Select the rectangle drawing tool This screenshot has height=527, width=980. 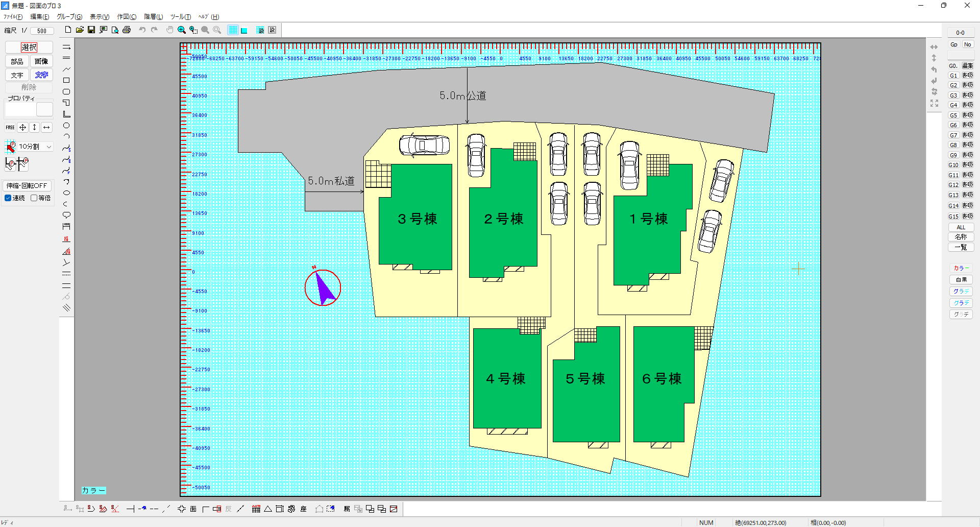[66, 81]
